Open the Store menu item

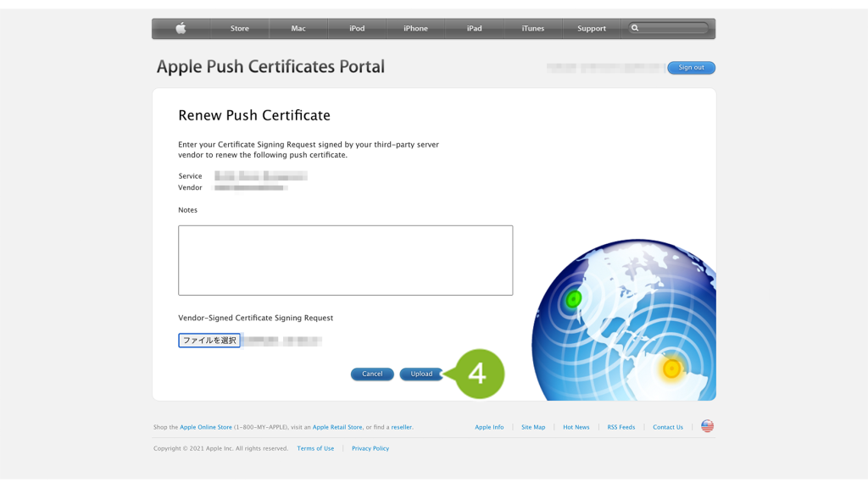tap(240, 28)
